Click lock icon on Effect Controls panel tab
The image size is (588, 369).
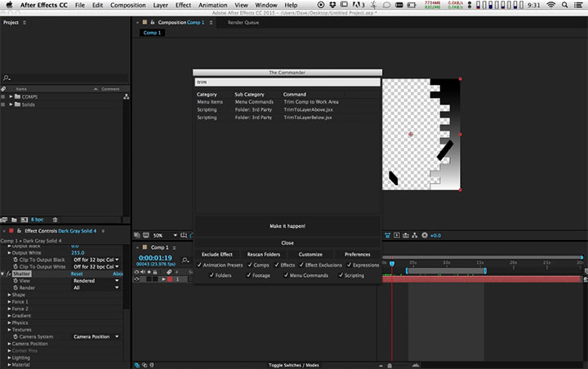coord(19,231)
